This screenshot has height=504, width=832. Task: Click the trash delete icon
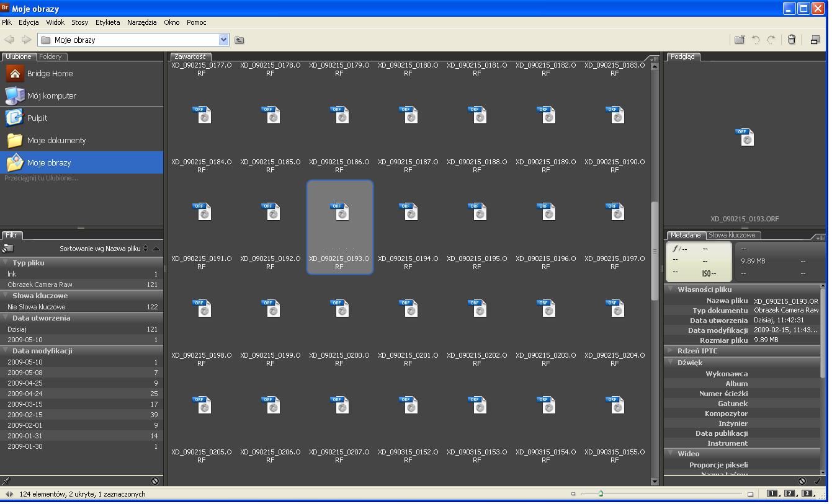(x=792, y=40)
